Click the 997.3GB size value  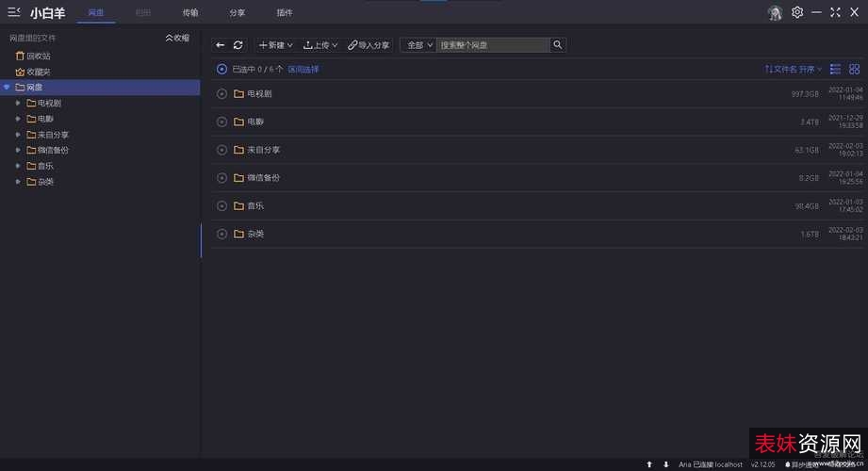pyautogui.click(x=805, y=94)
